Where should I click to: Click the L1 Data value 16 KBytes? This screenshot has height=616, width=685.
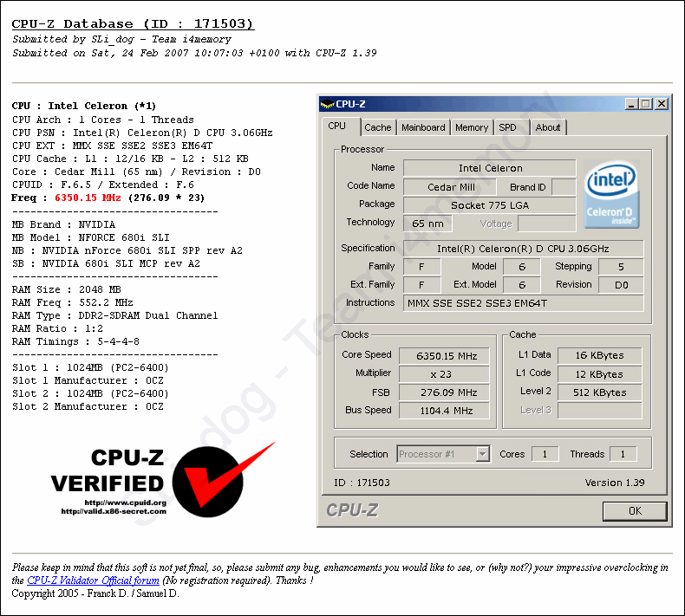coord(600,355)
